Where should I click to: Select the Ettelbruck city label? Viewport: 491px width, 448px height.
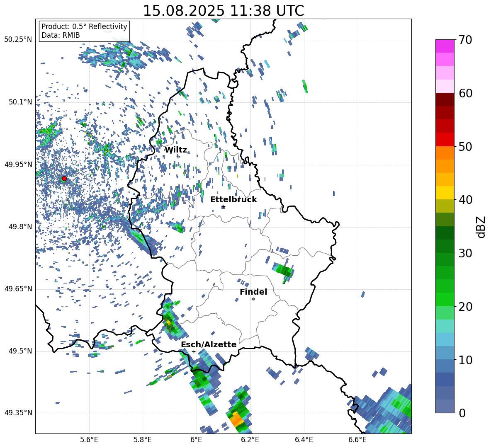click(233, 200)
